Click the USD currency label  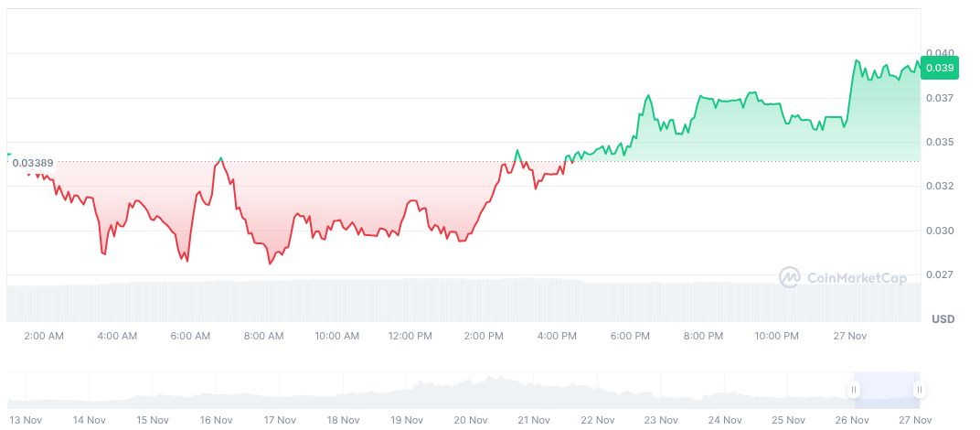point(943,318)
